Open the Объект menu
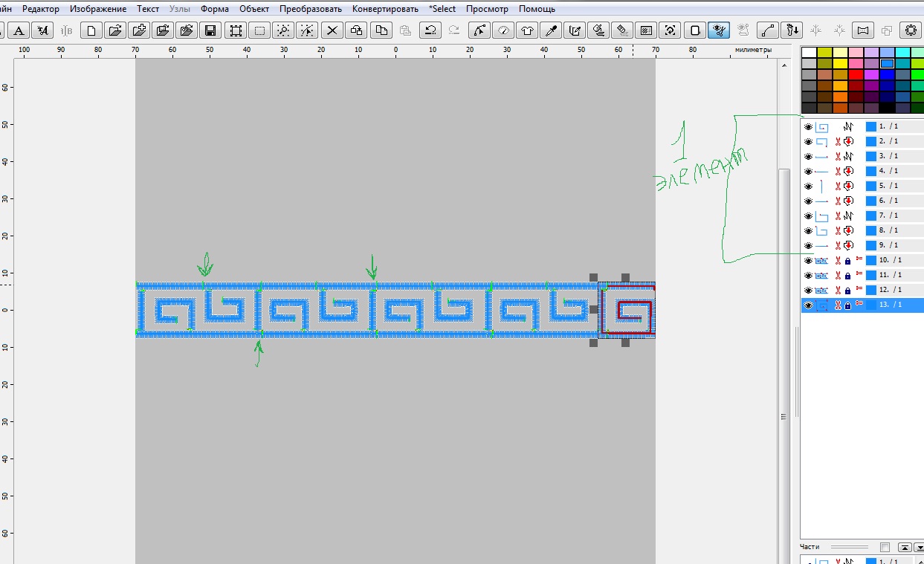This screenshot has height=564, width=924. click(x=254, y=9)
